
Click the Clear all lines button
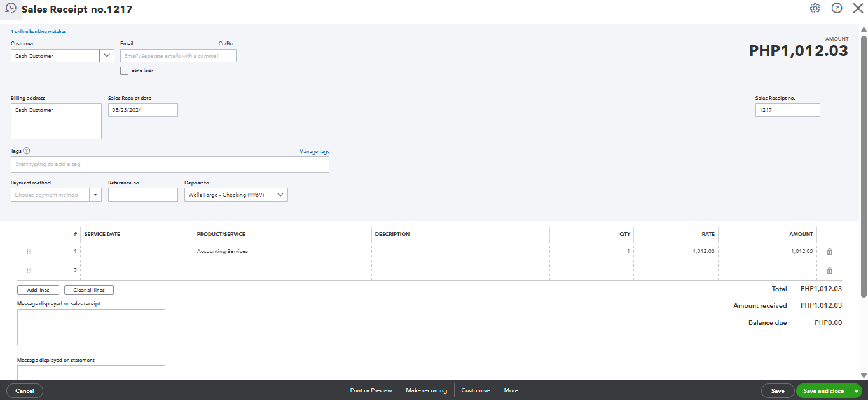(x=89, y=290)
